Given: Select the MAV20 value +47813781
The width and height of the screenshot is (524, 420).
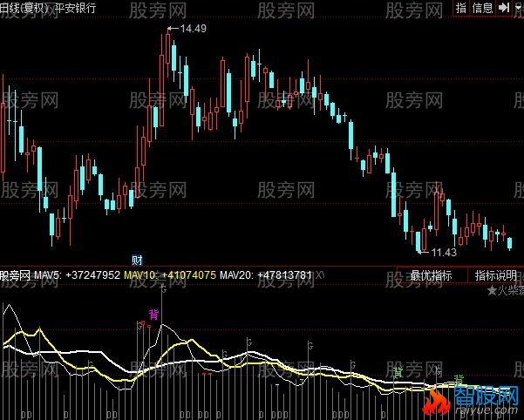Looking at the screenshot, I should pyautogui.click(x=285, y=275).
